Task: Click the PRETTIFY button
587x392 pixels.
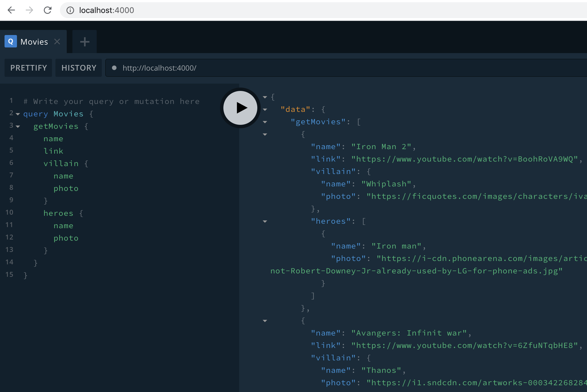Action: click(x=28, y=68)
